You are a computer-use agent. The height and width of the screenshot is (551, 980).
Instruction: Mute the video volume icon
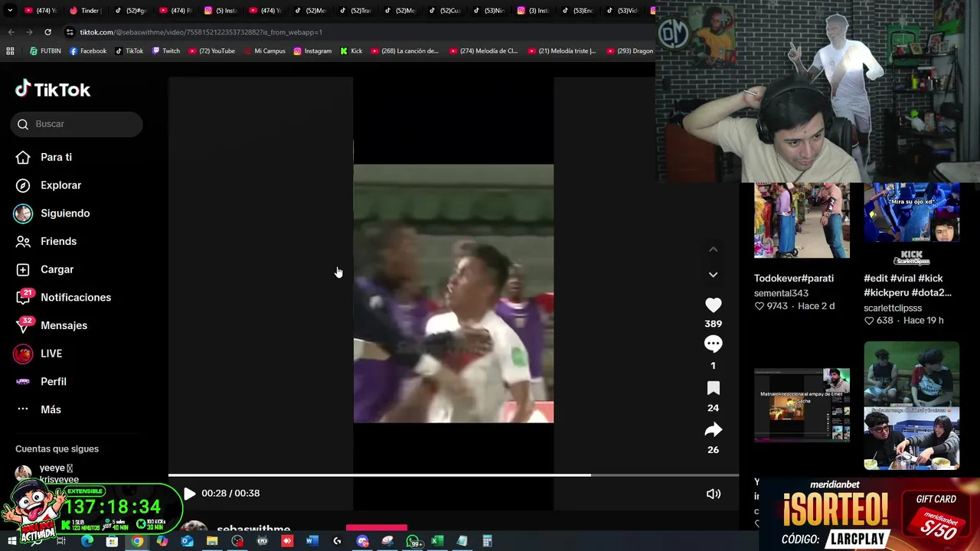tap(713, 494)
